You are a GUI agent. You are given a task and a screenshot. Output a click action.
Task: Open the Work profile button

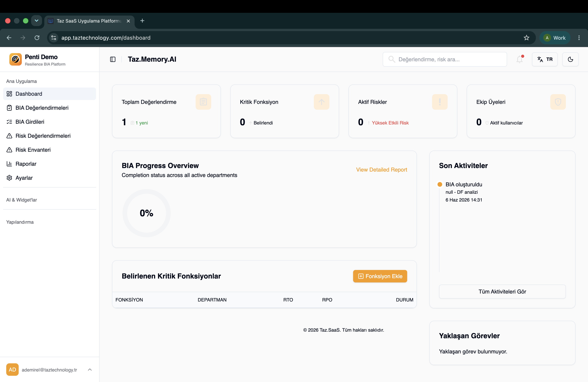555,38
